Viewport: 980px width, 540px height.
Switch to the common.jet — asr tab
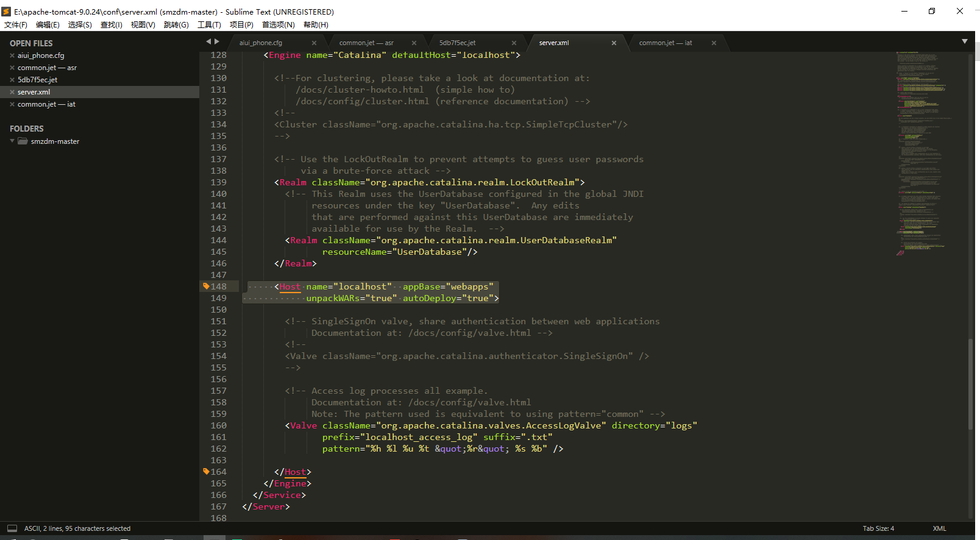366,43
